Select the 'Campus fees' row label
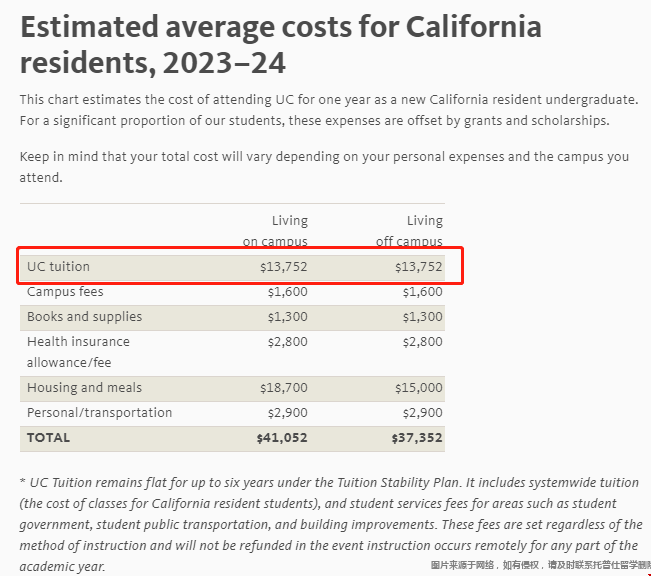Image resolution: width=651 pixels, height=576 pixels. coord(65,292)
